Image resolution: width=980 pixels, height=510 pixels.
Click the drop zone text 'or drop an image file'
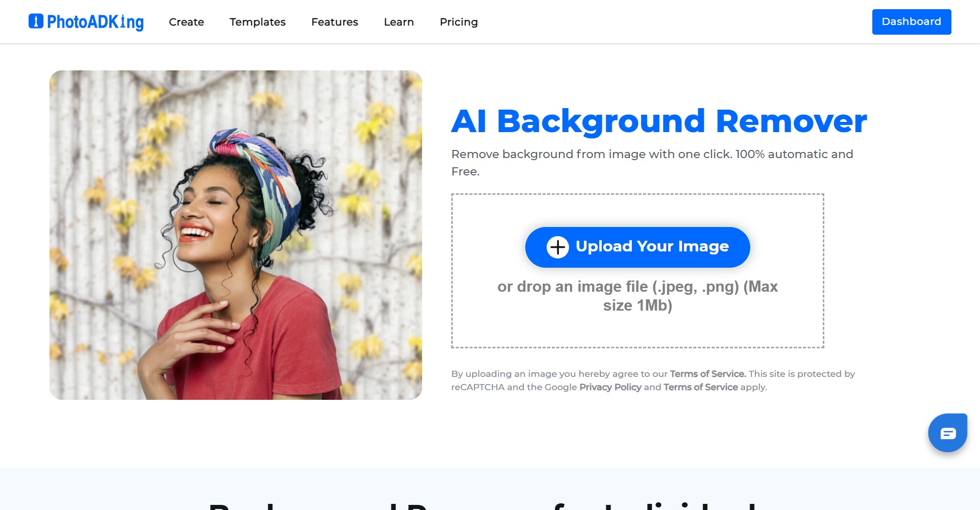(638, 296)
